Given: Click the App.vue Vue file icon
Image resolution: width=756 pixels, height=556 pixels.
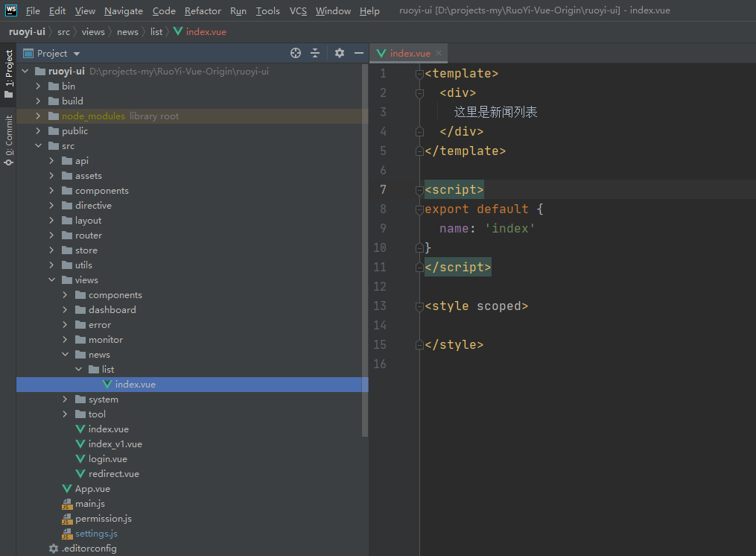Looking at the screenshot, I should click(67, 489).
